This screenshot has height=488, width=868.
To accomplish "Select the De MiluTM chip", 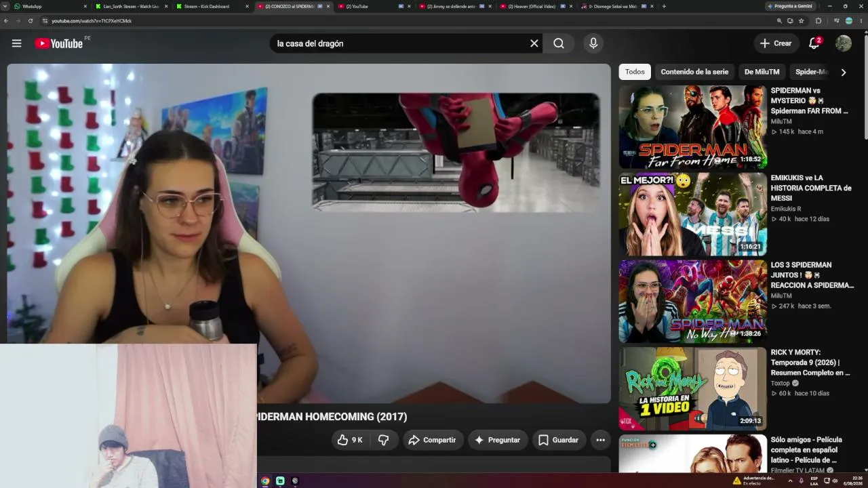I will click(762, 72).
